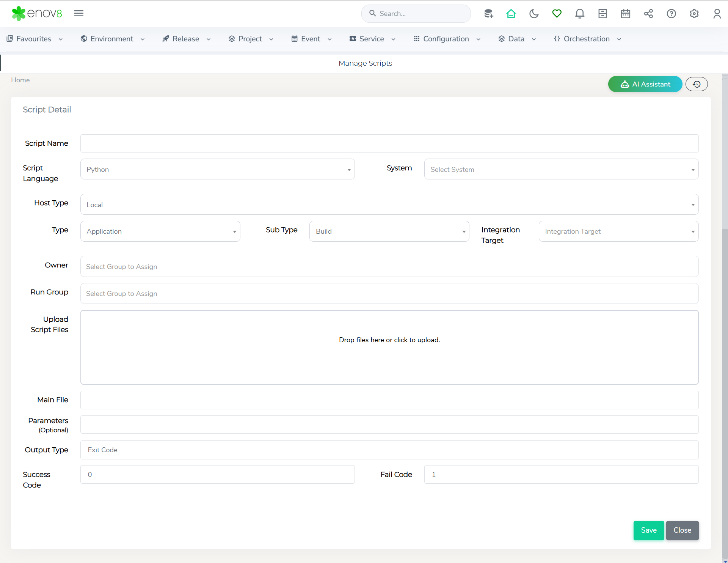The width and height of the screenshot is (728, 563).
Task: Open the Script Language dropdown
Action: (x=217, y=169)
